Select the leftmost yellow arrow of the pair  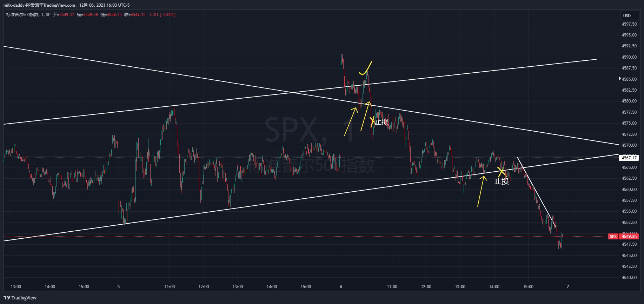point(351,122)
